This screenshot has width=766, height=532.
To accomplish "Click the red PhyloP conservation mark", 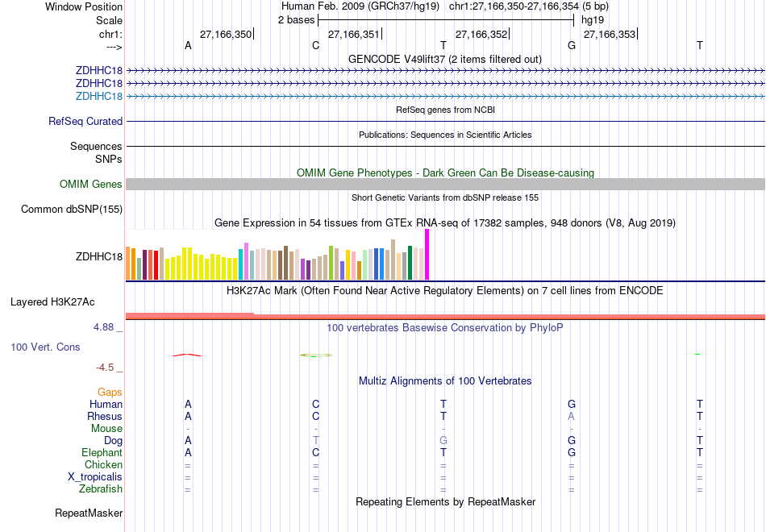I will tap(186, 355).
